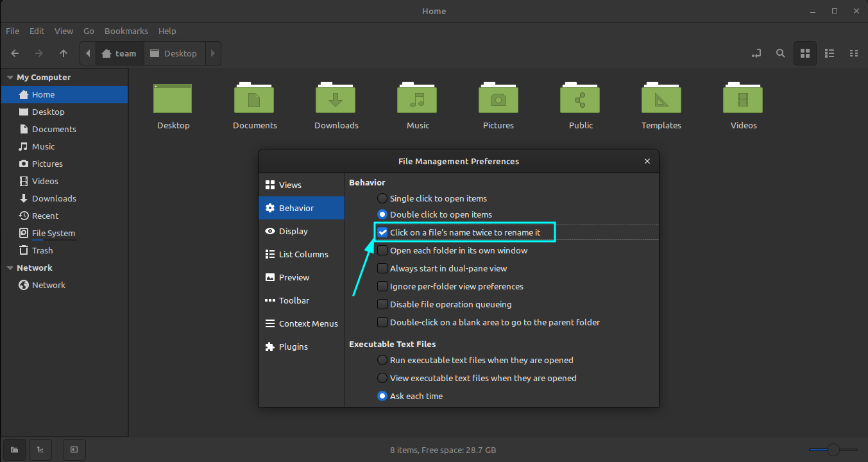Viewport: 868px width, 462px height.
Task: Click the team path bar button
Action: [120, 53]
